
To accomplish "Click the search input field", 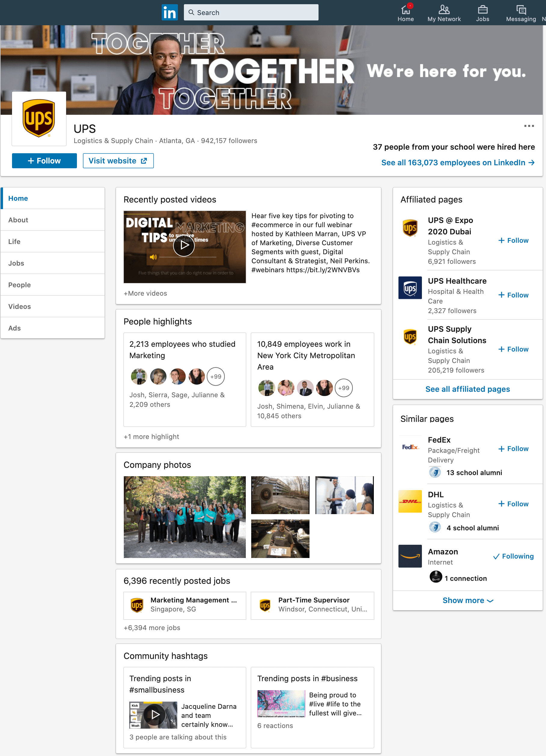I will click(251, 12).
